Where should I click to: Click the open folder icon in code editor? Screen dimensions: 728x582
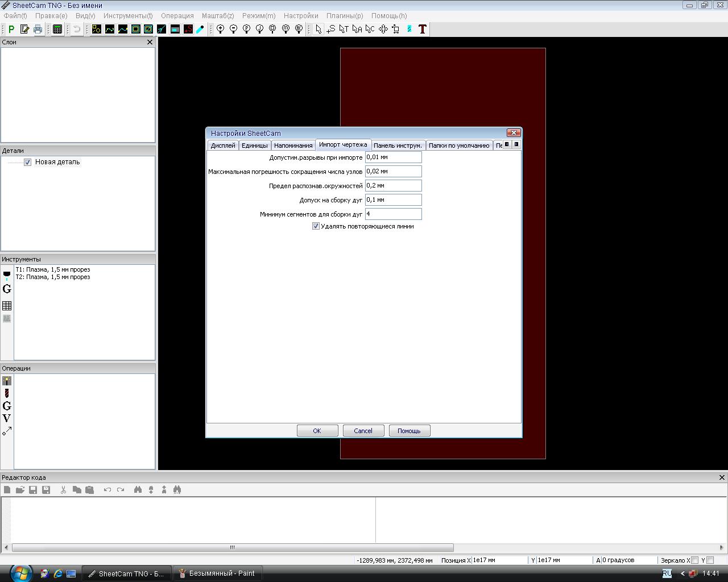point(20,489)
